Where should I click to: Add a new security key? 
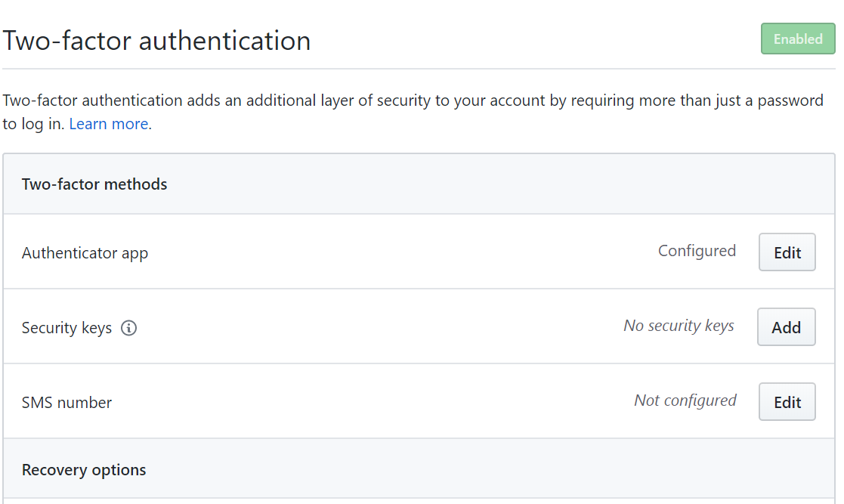[786, 326]
